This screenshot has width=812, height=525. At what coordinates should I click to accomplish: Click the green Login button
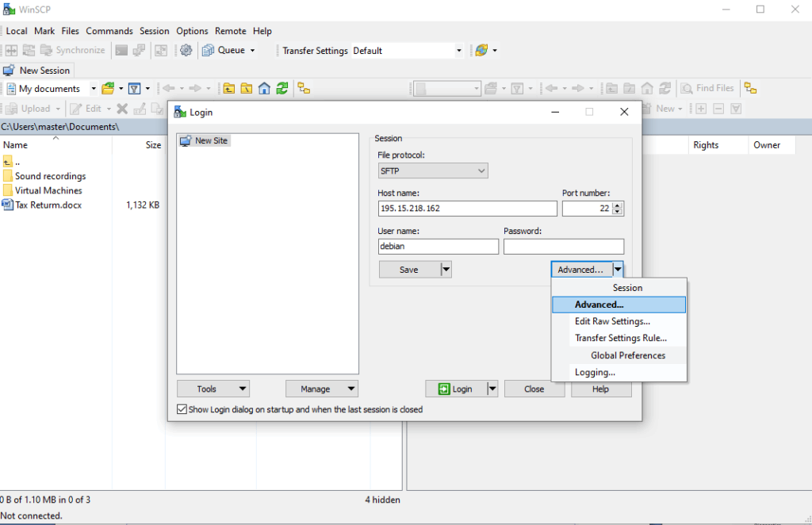456,389
